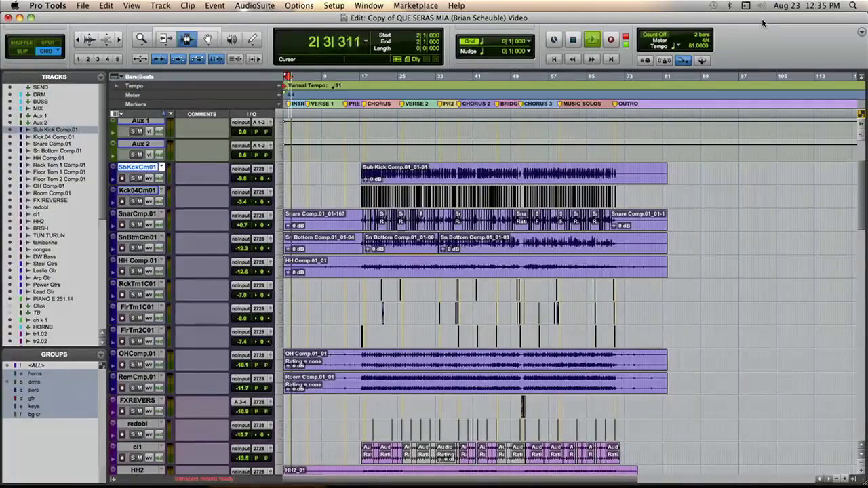Image resolution: width=868 pixels, height=488 pixels.
Task: Enable SPOT edit mode
Action: pyautogui.click(x=47, y=42)
